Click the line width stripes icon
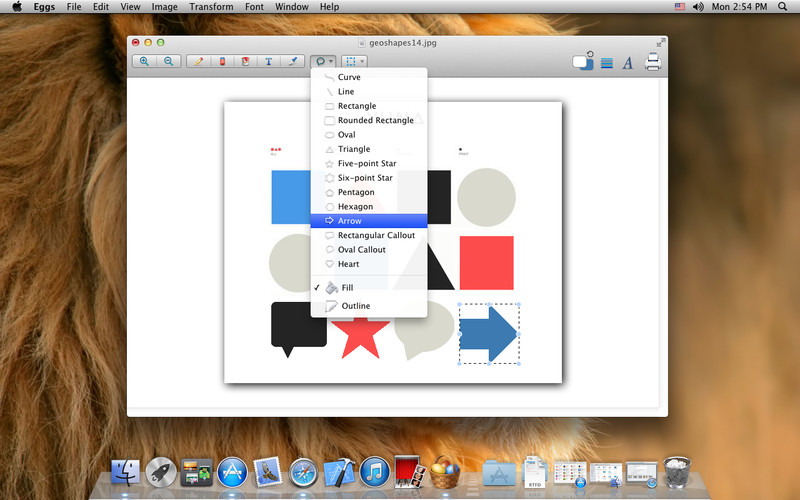This screenshot has height=500, width=800. [x=606, y=63]
